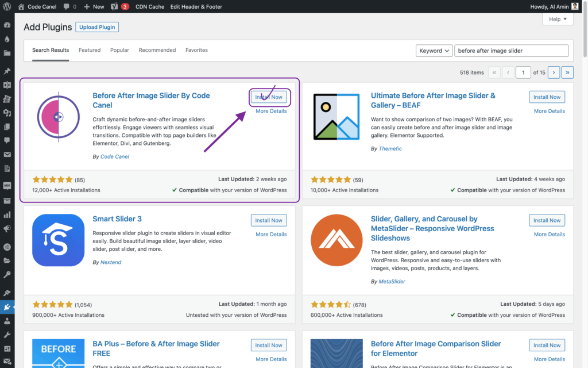Click the current page number field

[x=523, y=72]
